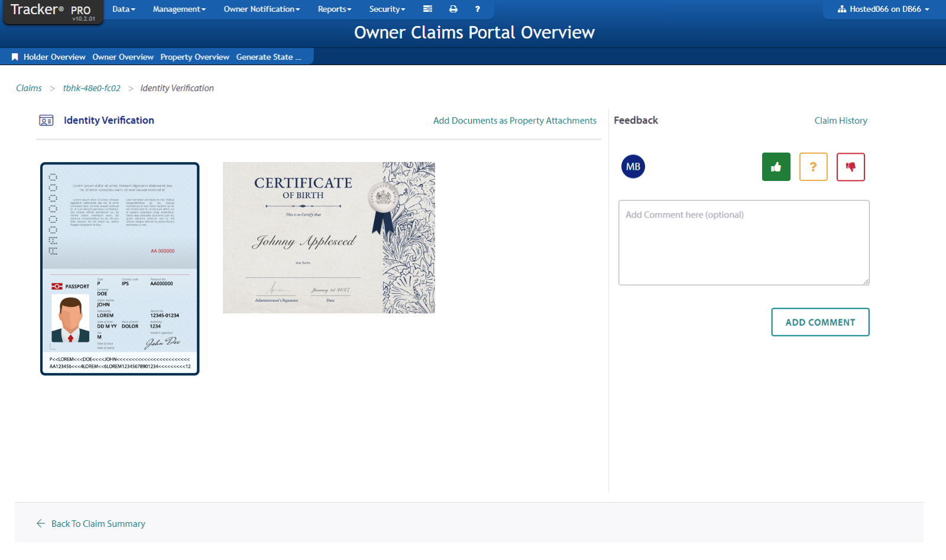Open the Security dropdown menu

pos(387,9)
